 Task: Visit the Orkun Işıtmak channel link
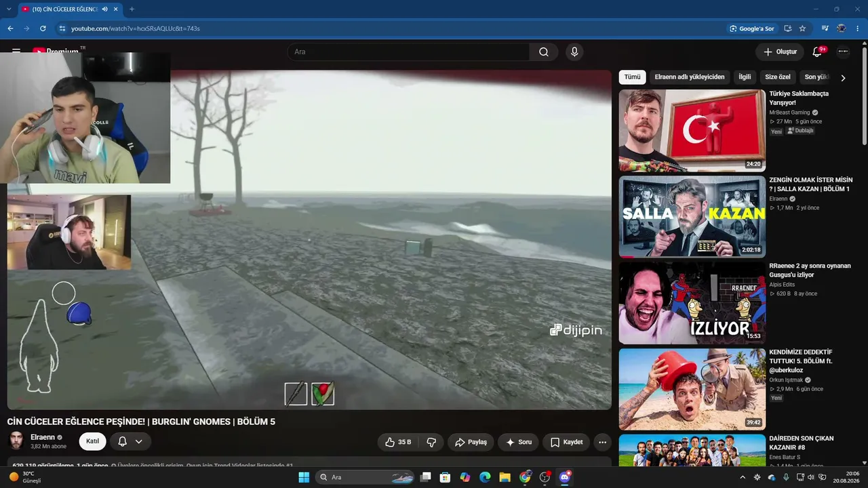pyautogui.click(x=786, y=380)
